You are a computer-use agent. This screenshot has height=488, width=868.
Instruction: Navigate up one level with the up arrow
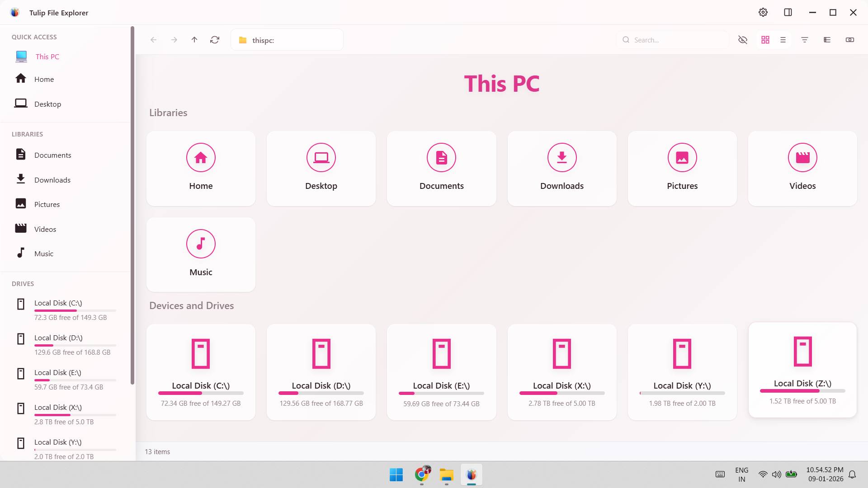tap(194, 40)
